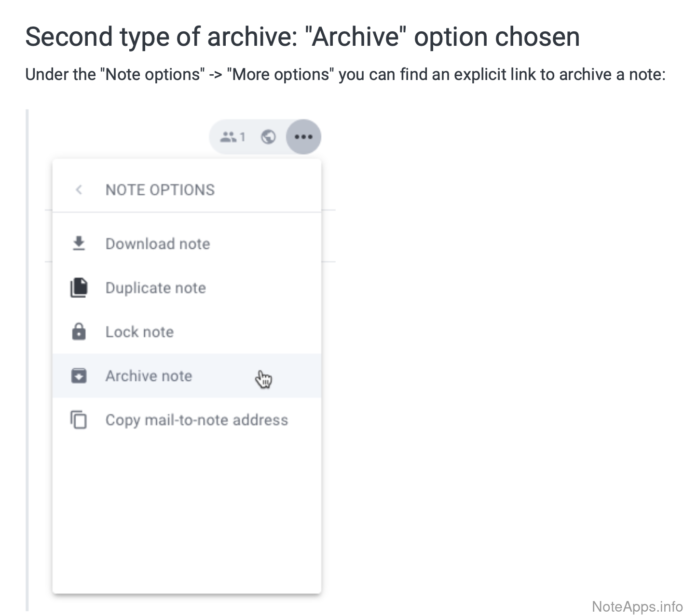Choose "Duplicate note" from the menu

pos(156,288)
